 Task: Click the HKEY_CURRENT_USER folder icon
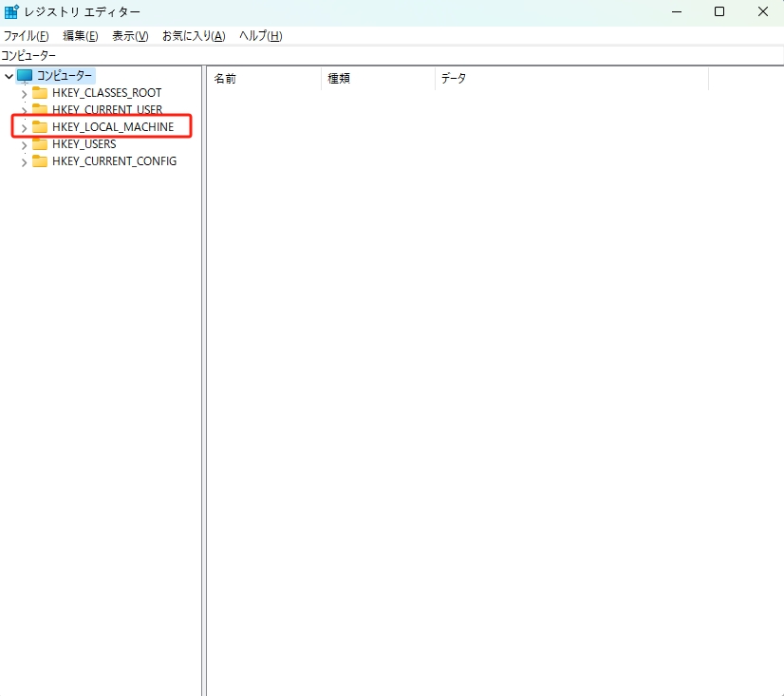pos(40,110)
